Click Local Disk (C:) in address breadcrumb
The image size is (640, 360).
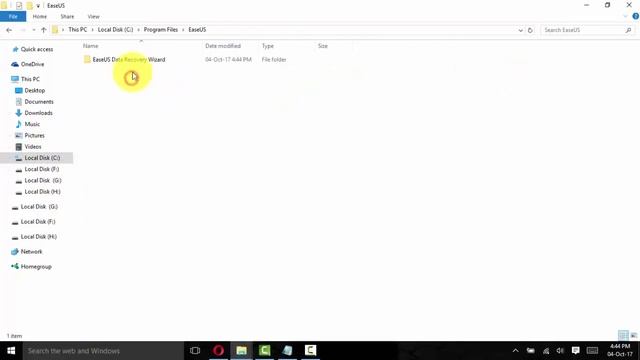pyautogui.click(x=116, y=30)
